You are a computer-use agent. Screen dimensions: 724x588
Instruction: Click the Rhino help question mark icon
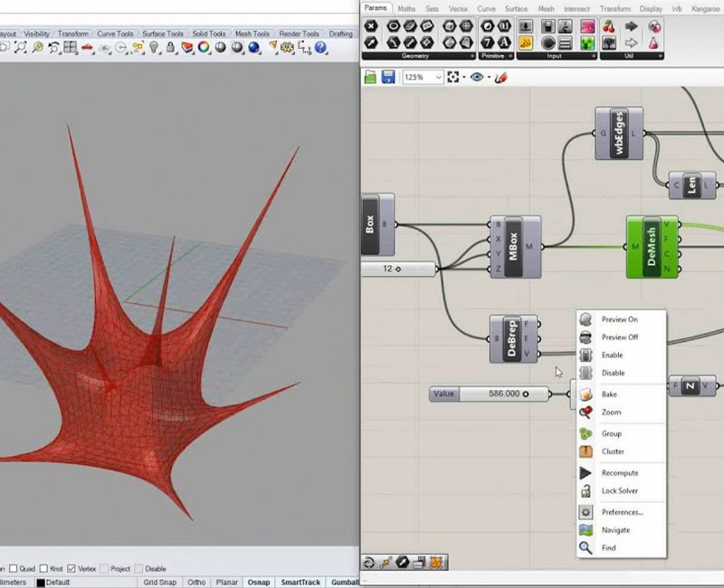tap(320, 47)
